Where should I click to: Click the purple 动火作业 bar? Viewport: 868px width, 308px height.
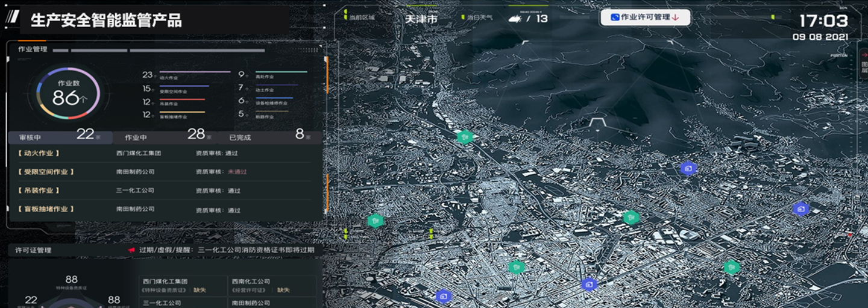194,72
